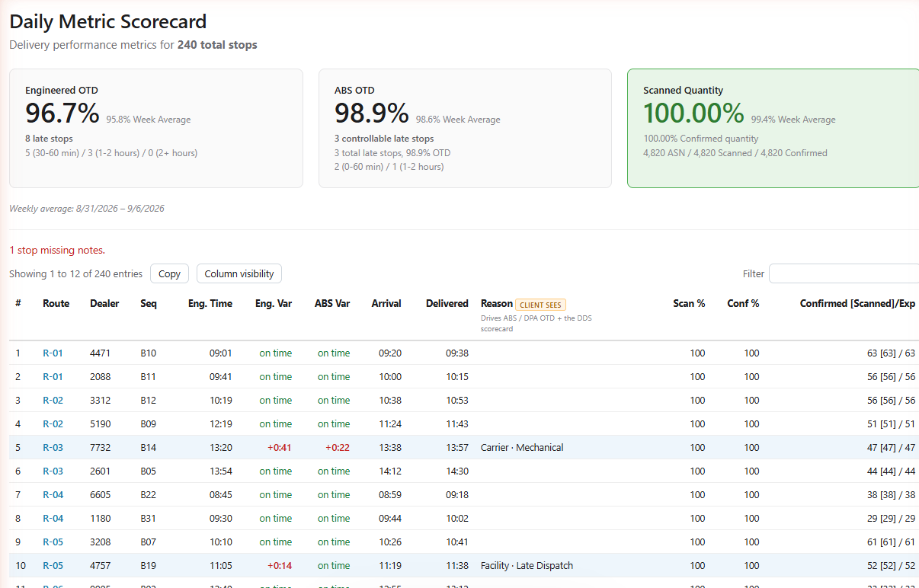
Task: Open route R-04 link in row 7
Action: [53, 494]
